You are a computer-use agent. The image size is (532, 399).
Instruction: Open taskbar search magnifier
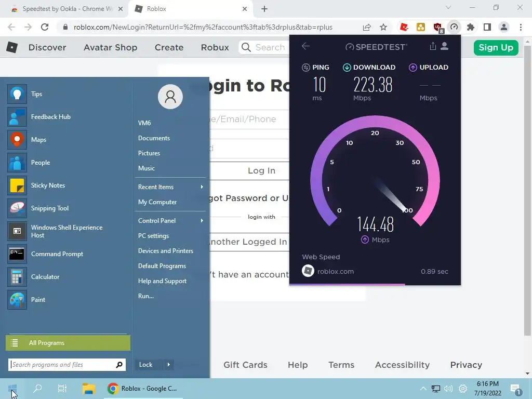[x=37, y=388]
